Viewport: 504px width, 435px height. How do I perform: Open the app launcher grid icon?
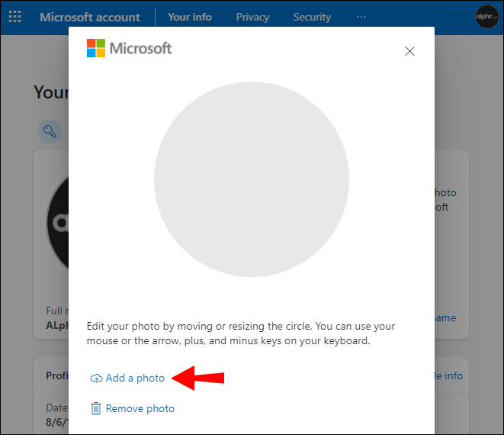click(14, 17)
